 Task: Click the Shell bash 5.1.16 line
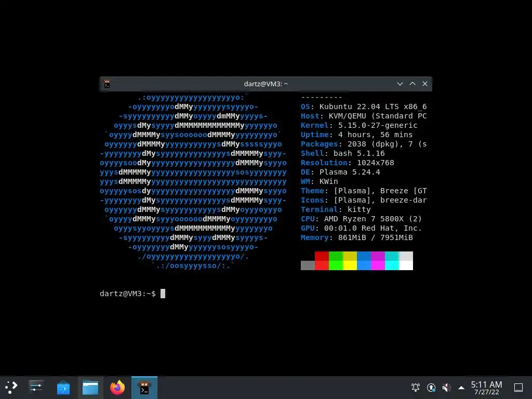click(343, 153)
